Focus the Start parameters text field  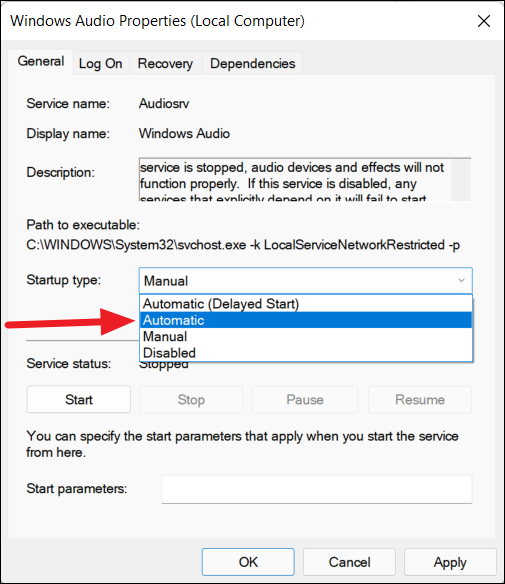click(317, 489)
